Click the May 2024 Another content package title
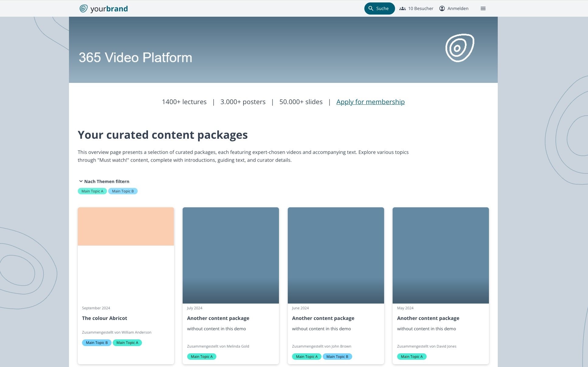 [x=428, y=318]
